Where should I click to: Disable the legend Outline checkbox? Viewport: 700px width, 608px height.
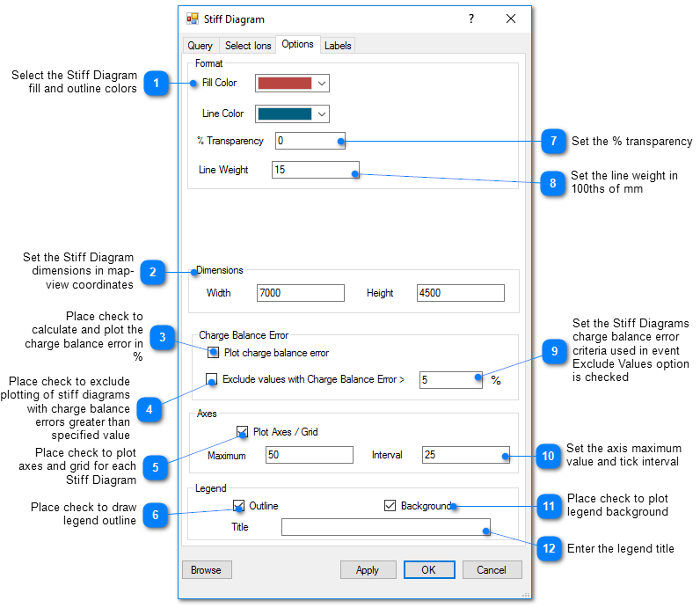239,506
